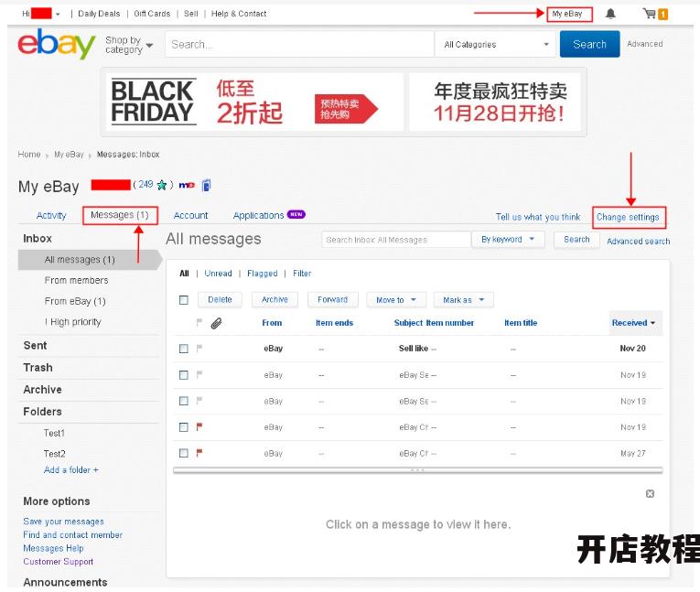The height and width of the screenshot is (592, 700).
Task: Check the flagged Nov 19 message box
Action: click(184, 427)
